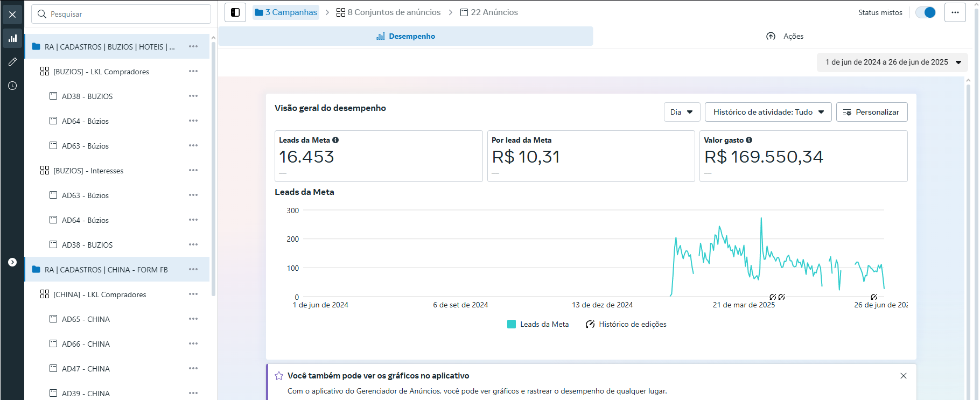980x400 pixels.
Task: Switch to the Ações tab
Action: (x=785, y=36)
